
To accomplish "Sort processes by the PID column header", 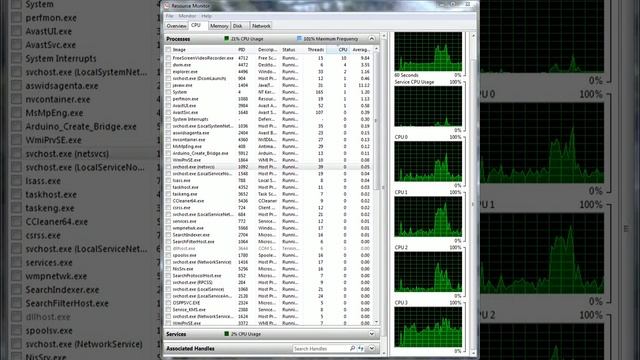I will (x=246, y=49).
